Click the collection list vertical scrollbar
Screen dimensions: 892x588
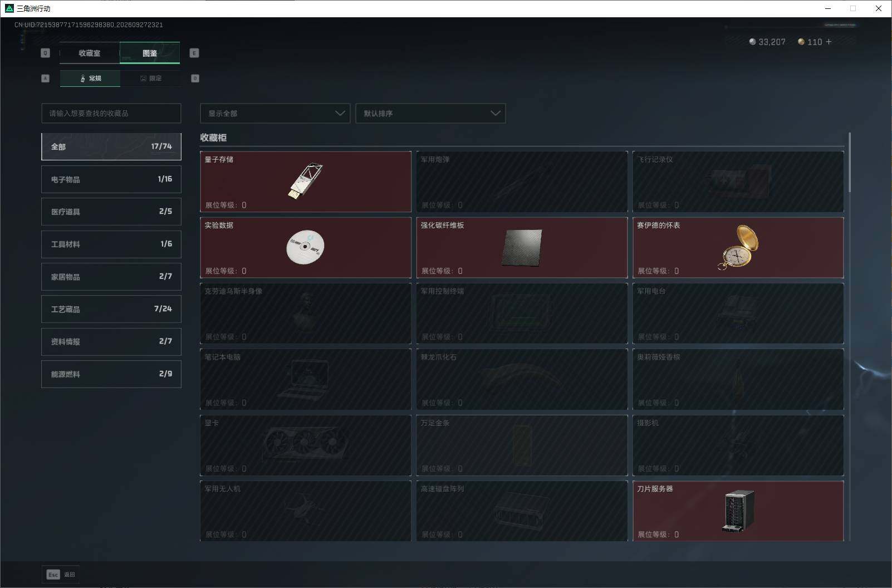point(850,163)
